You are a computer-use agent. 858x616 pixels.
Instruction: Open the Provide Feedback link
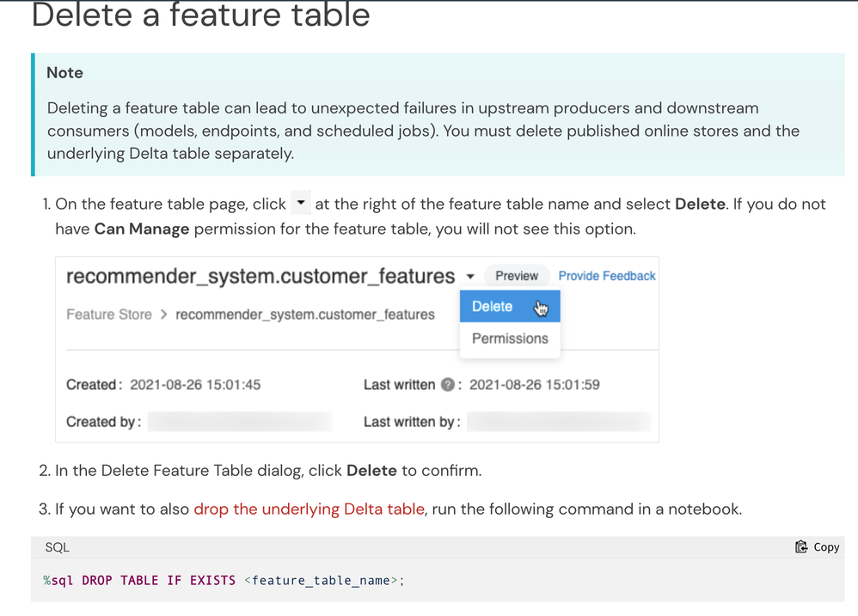(607, 276)
